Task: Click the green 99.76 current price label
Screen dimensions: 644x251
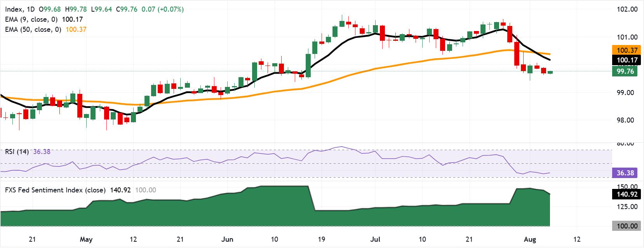Action: pyautogui.click(x=625, y=71)
